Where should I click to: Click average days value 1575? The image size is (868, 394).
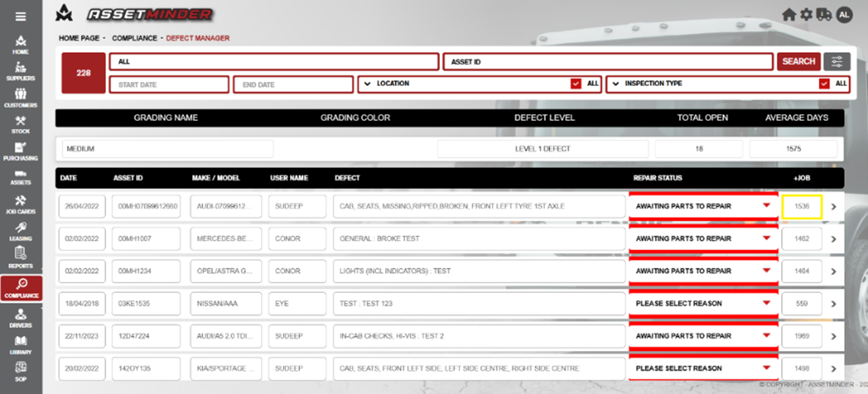click(x=793, y=149)
